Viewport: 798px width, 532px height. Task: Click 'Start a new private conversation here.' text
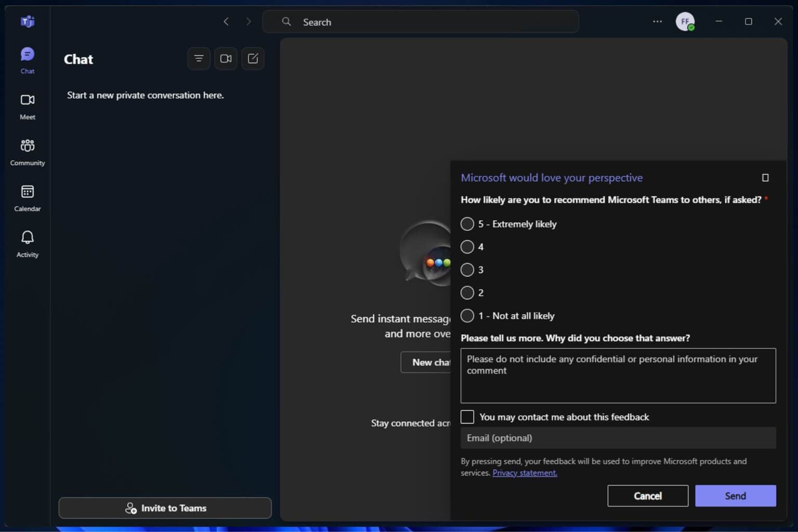(x=145, y=95)
